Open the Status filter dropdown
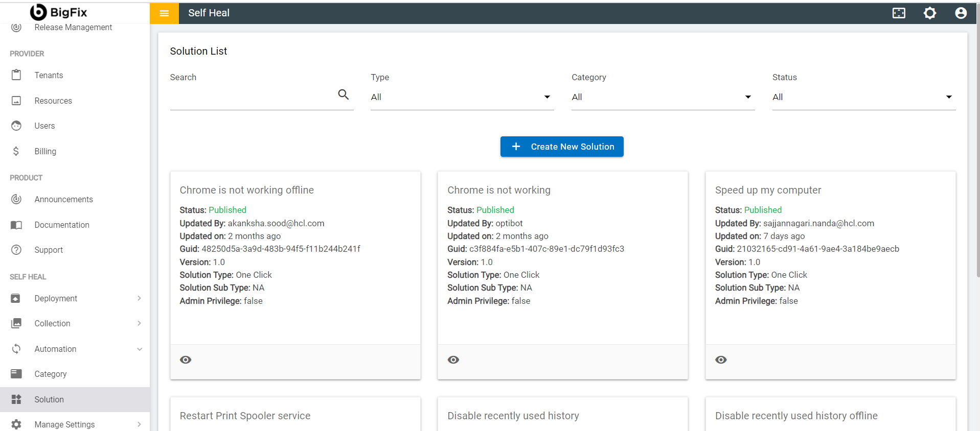Viewport: 980px width, 431px height. pos(863,97)
